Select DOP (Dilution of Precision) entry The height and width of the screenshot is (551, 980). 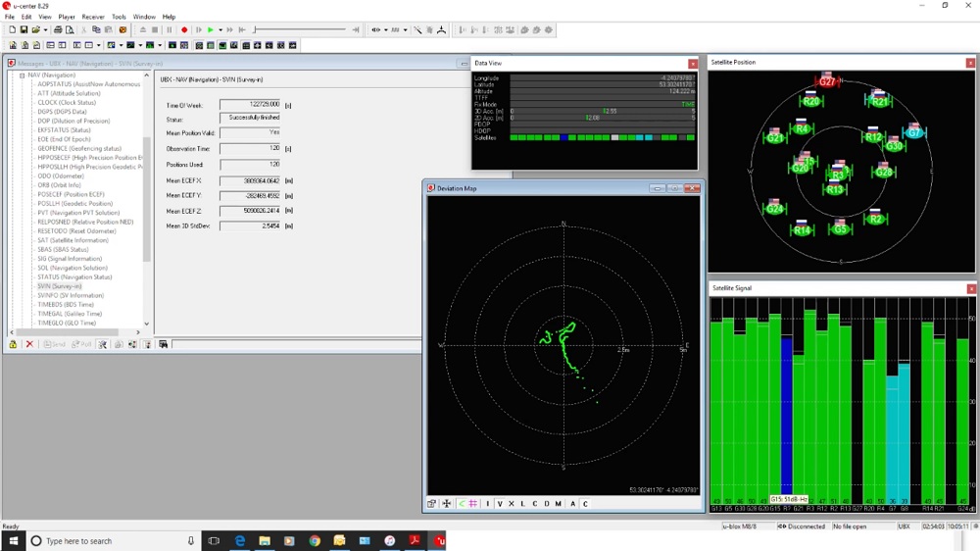pyautogui.click(x=73, y=121)
